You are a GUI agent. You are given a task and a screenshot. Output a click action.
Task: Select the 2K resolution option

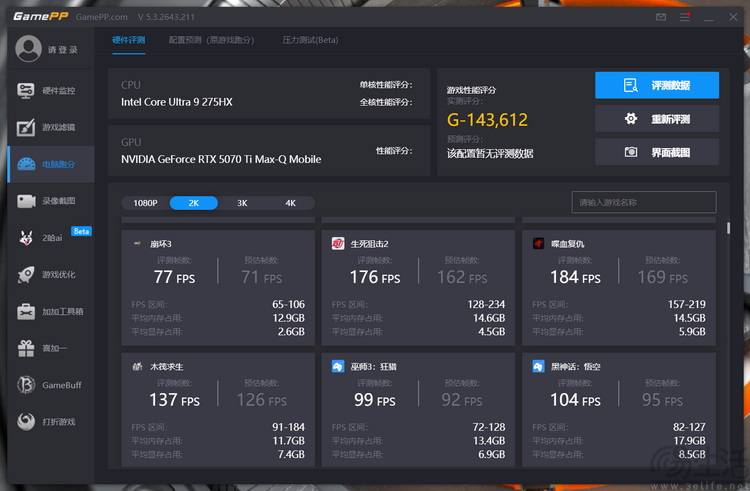tap(194, 203)
